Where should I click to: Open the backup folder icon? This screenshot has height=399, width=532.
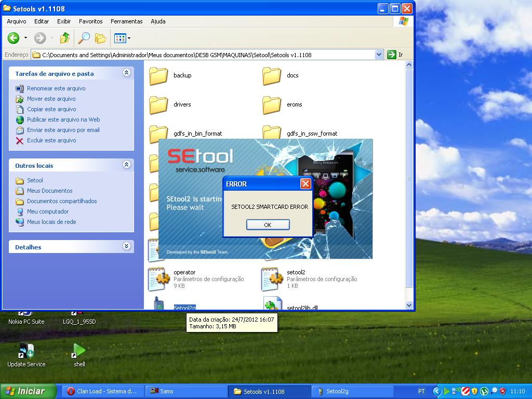(158, 76)
